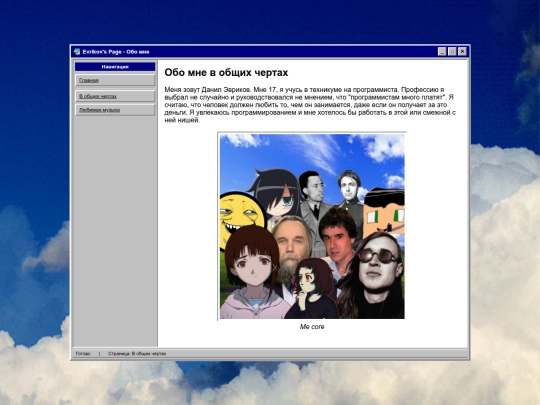Click the page icon in the title bar
Viewport: 540px width, 405px height.
(x=77, y=52)
